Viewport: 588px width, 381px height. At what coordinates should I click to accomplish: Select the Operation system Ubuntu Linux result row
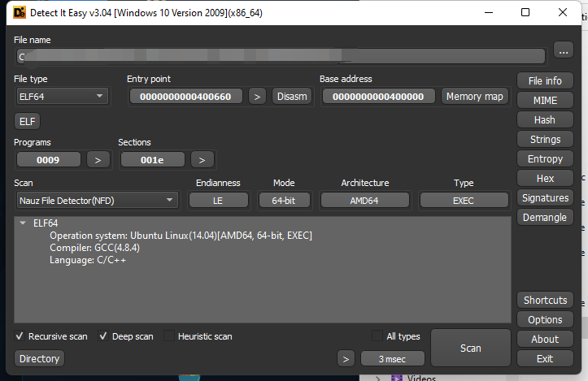[181, 236]
